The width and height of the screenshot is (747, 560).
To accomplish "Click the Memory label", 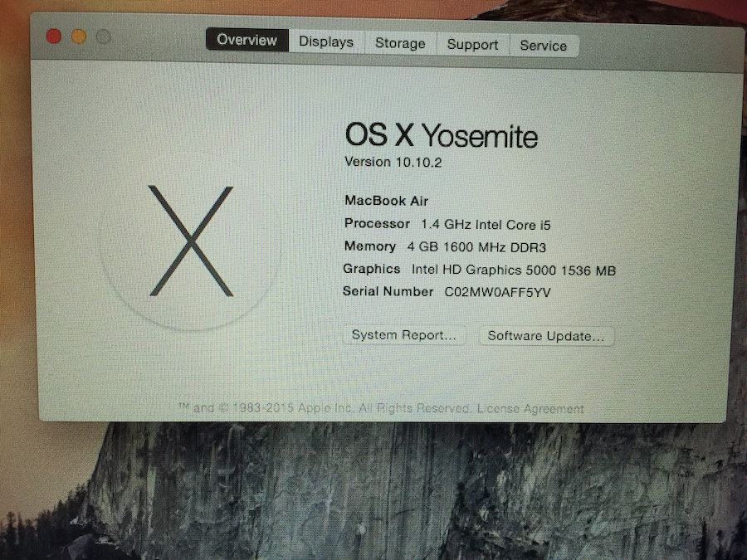I will coord(369,246).
